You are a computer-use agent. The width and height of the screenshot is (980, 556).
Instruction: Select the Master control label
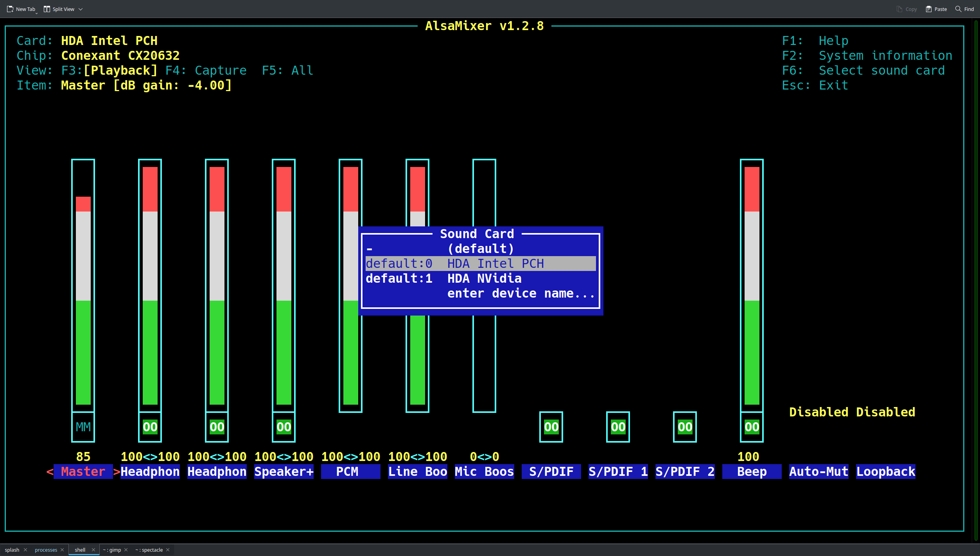[x=83, y=472]
